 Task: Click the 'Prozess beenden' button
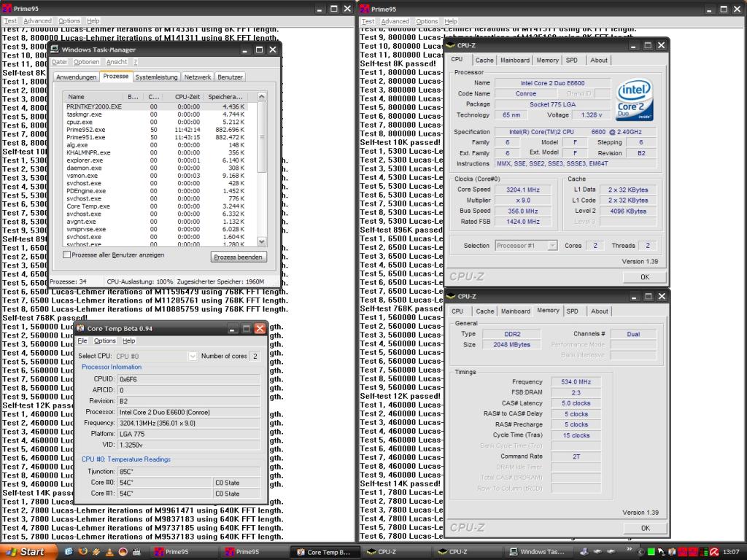coord(239,257)
